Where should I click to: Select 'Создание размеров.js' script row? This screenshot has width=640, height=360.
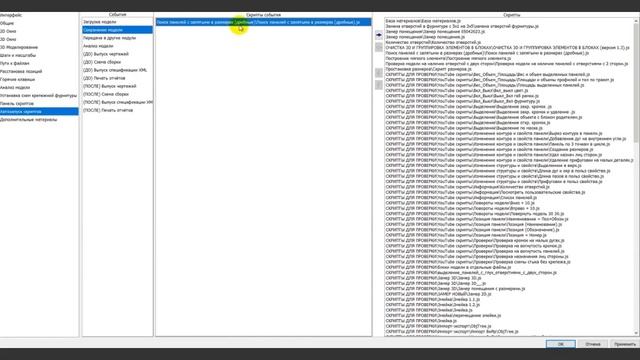tap(489, 149)
